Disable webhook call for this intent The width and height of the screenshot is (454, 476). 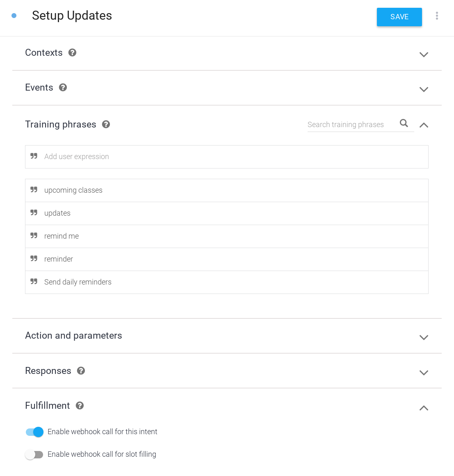(34, 432)
